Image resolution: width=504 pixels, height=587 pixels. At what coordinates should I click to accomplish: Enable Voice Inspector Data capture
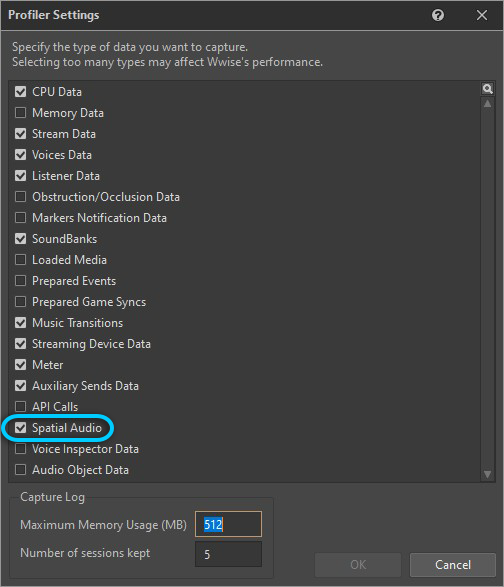[21, 449]
